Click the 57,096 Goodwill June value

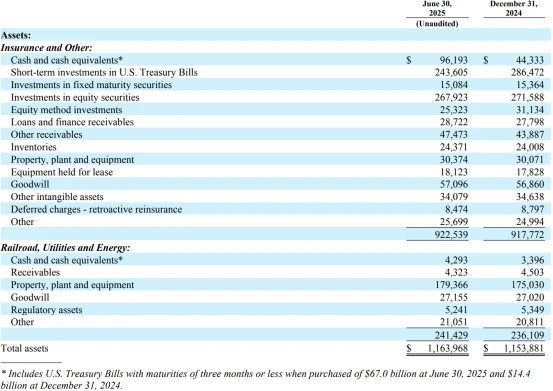point(454,184)
